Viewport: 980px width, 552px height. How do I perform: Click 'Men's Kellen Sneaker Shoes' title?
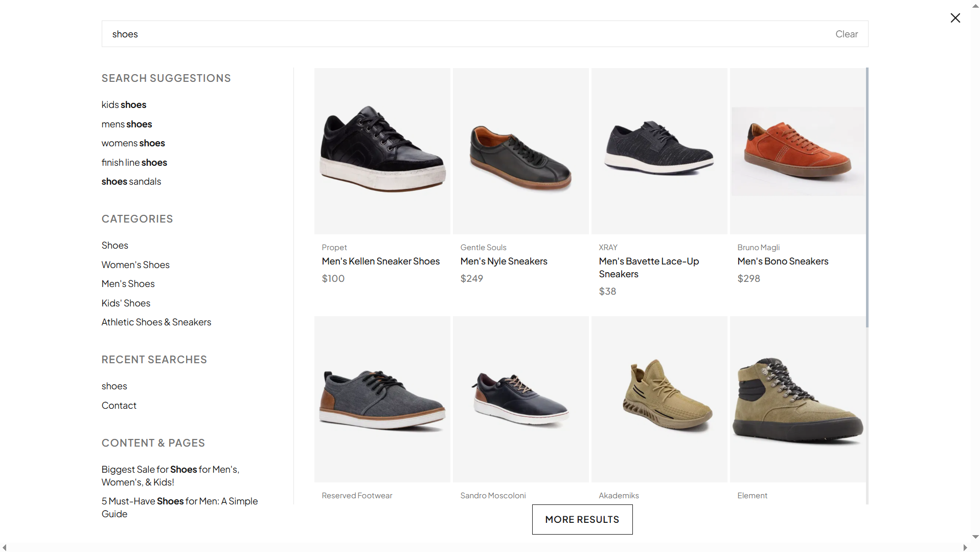click(x=380, y=261)
